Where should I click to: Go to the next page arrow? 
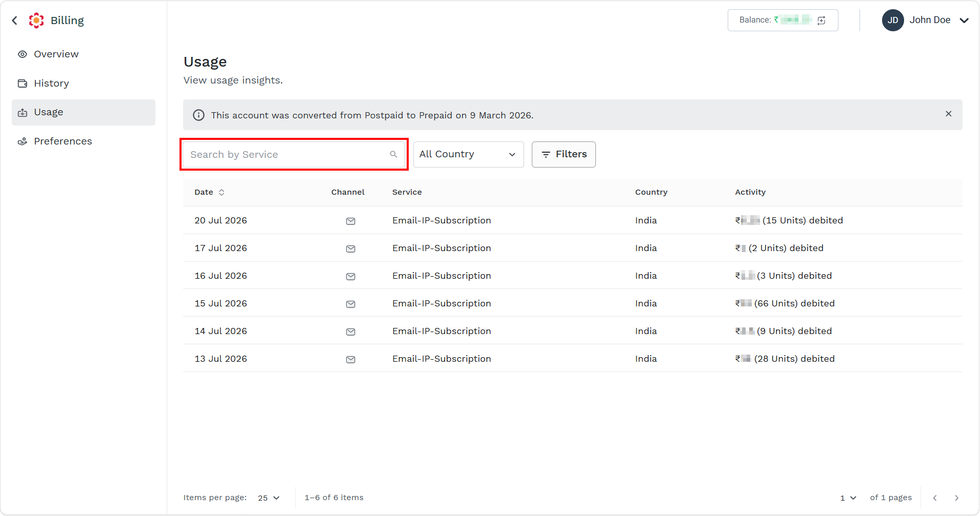pos(956,498)
